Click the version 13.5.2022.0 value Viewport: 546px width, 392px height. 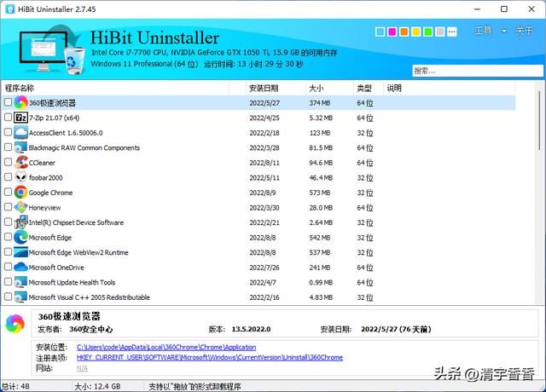click(x=251, y=329)
